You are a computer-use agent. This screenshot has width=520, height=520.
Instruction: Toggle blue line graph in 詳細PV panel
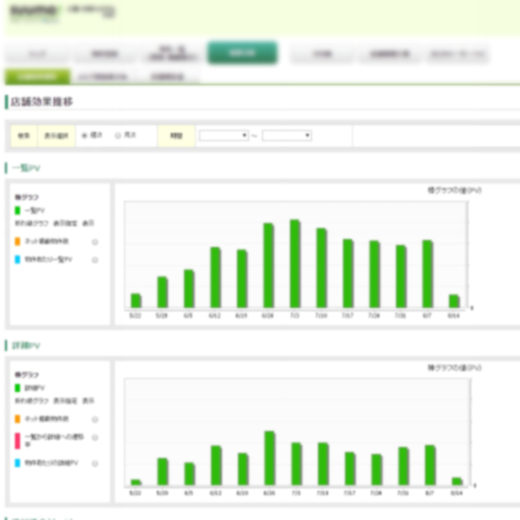point(95,463)
